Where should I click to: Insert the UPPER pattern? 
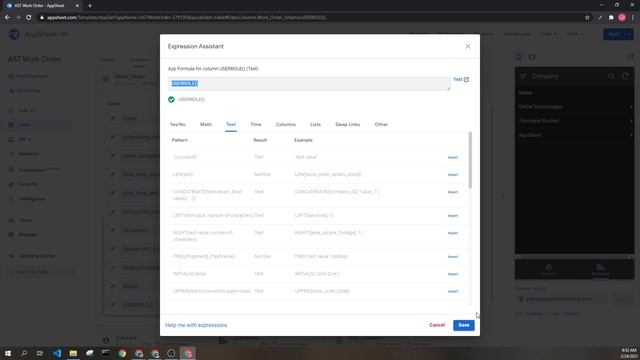point(453,291)
